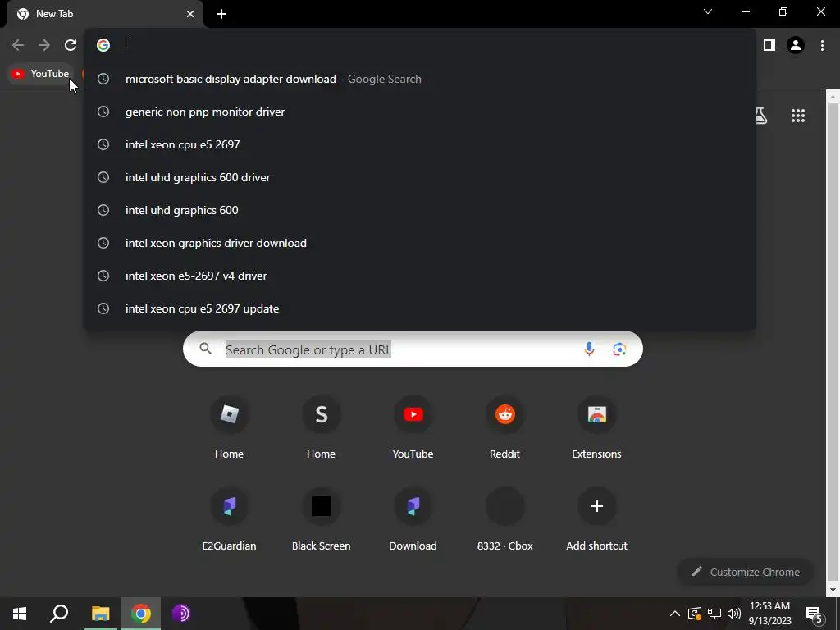Toggle the side panel icon
Viewport: 840px width, 630px height.
(769, 45)
